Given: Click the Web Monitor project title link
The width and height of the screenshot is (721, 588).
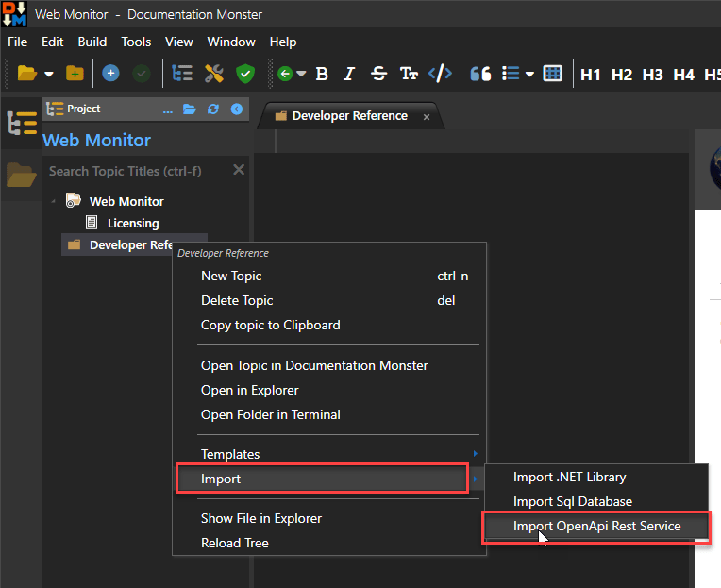Looking at the screenshot, I should tap(96, 141).
